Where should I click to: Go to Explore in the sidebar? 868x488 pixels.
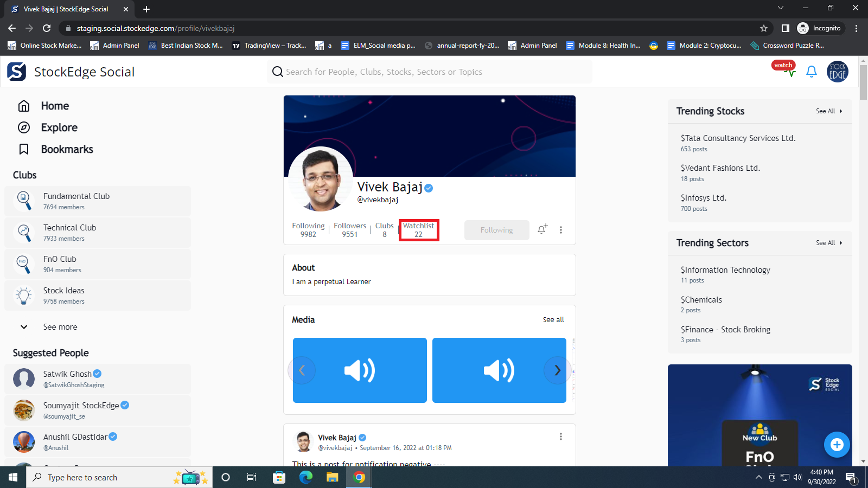tap(59, 127)
